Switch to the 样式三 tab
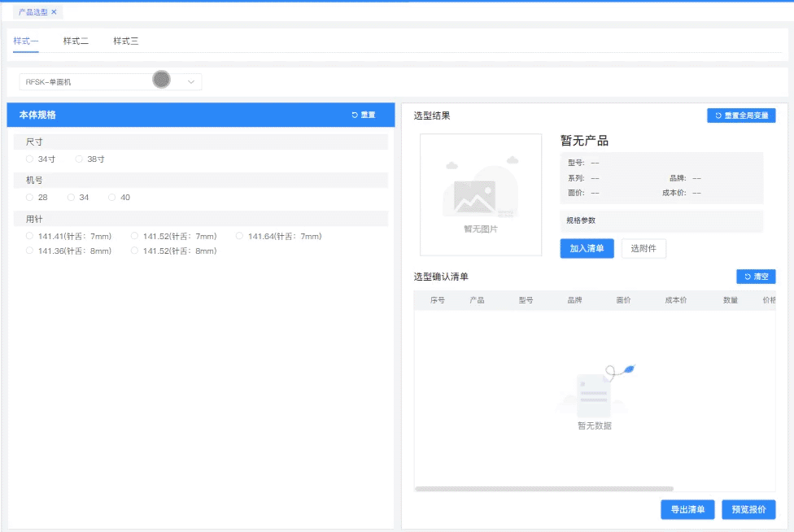 [x=125, y=41]
